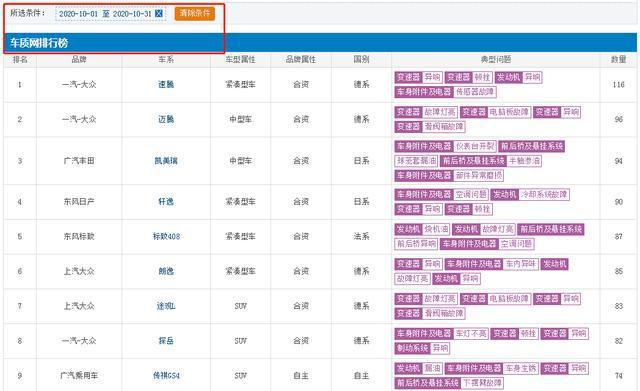Viewport: 640px width, 391px height.
Task: Click the 空调问题 tag in the 轩逸 row
Action: point(471,194)
